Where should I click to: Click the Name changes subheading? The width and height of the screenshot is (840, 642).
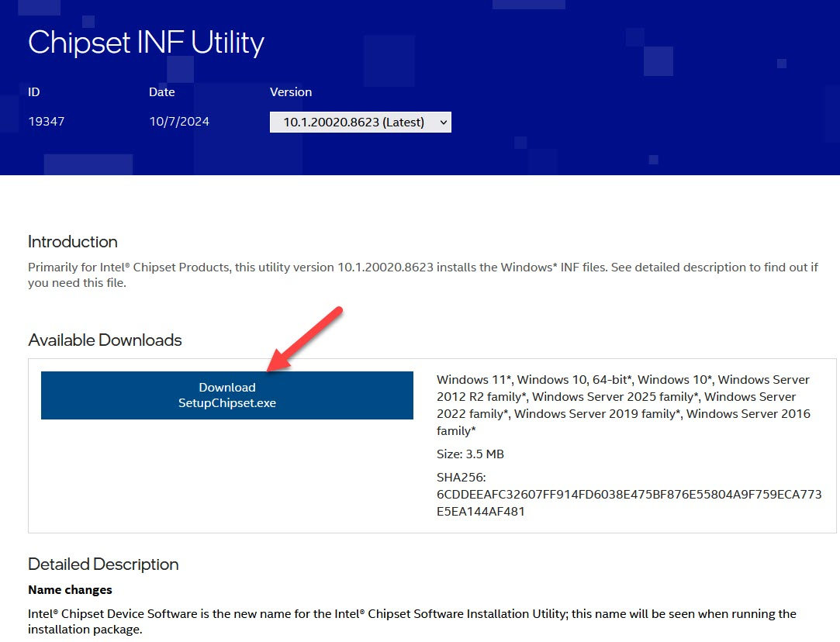coord(70,590)
